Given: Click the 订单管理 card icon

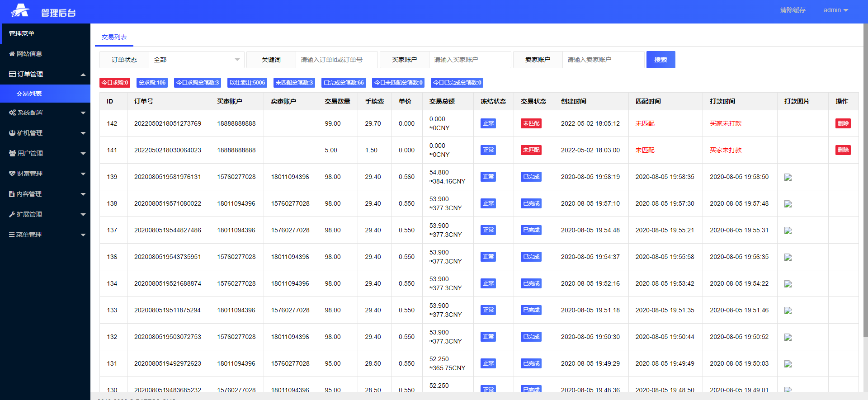Looking at the screenshot, I should pos(12,74).
